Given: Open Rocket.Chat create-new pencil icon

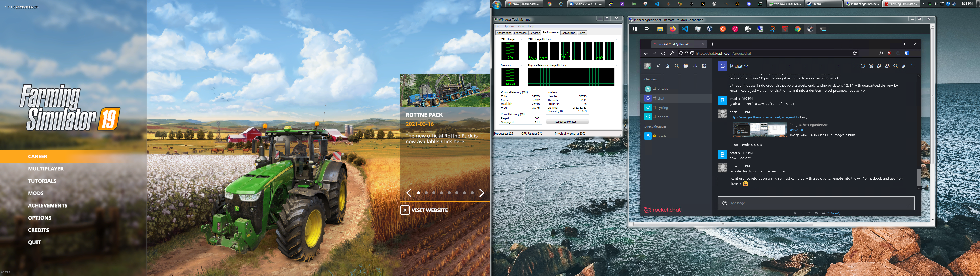Looking at the screenshot, I should [x=704, y=66].
